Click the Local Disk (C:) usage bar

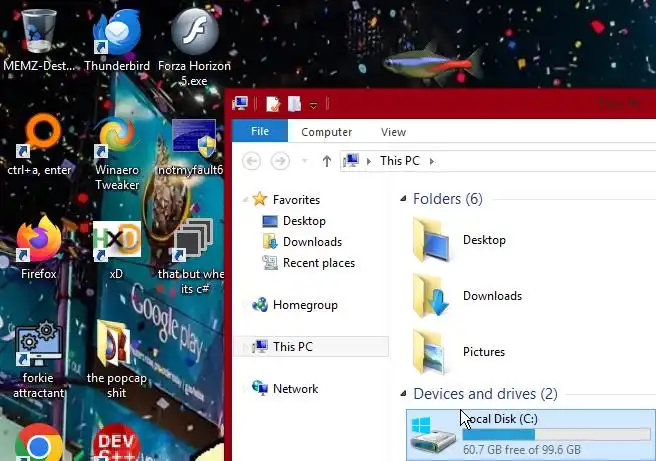click(556, 435)
